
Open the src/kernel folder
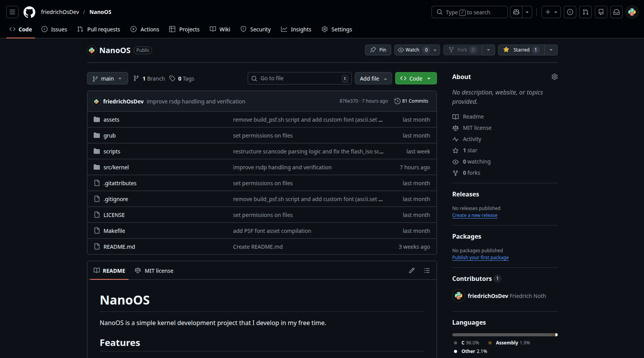click(116, 167)
